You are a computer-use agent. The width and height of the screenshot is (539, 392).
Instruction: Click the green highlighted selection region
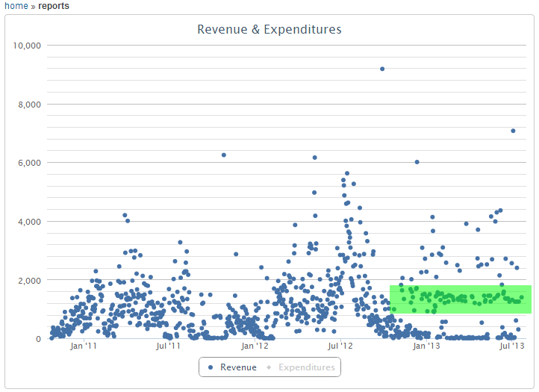(x=460, y=299)
